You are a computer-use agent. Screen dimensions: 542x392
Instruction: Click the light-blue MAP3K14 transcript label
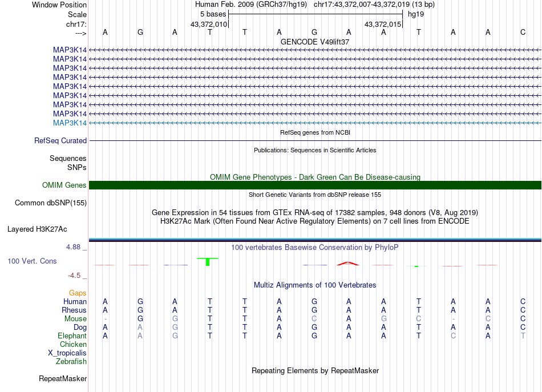(70, 123)
